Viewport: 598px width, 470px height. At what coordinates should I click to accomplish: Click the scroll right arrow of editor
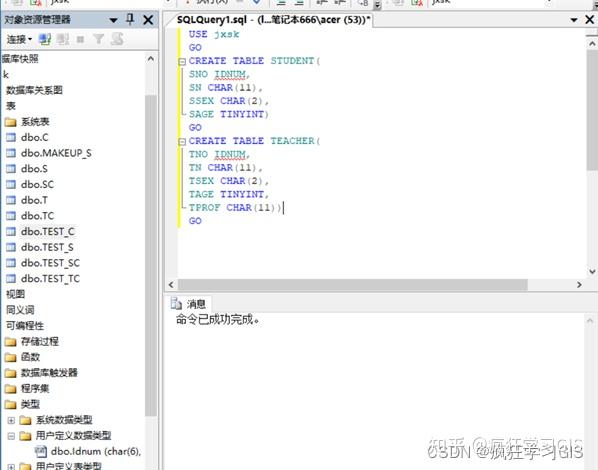(x=579, y=285)
